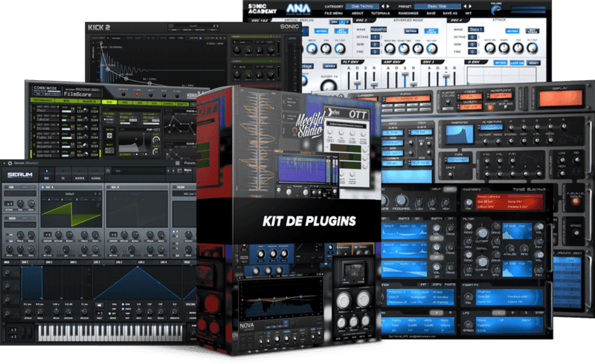Click RESET button in ANA G ENV
The width and height of the screenshot is (595, 364).
pos(533,63)
